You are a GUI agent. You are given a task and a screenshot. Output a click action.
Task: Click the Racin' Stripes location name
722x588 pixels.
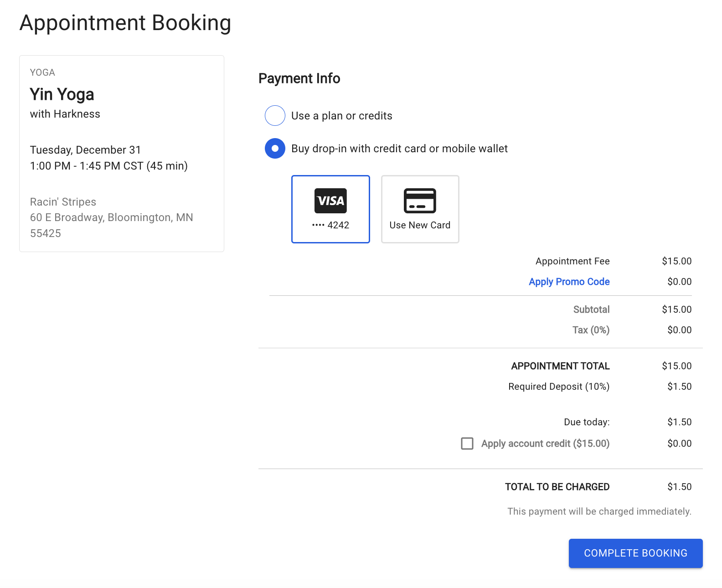click(63, 202)
